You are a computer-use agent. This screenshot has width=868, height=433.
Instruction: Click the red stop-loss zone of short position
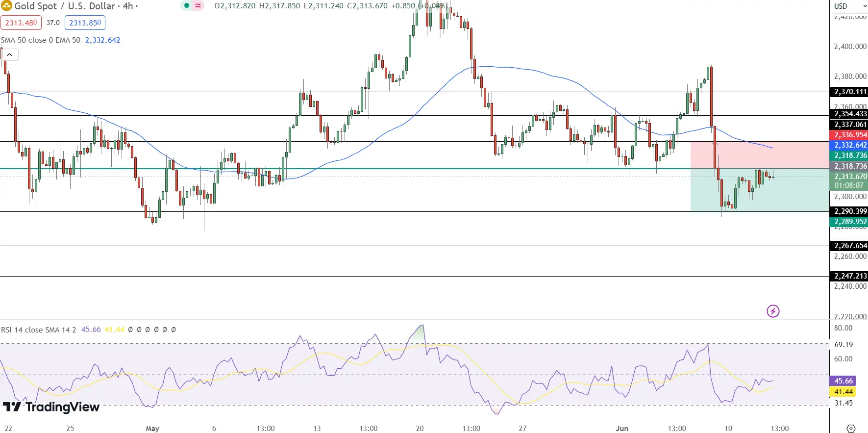click(760, 155)
